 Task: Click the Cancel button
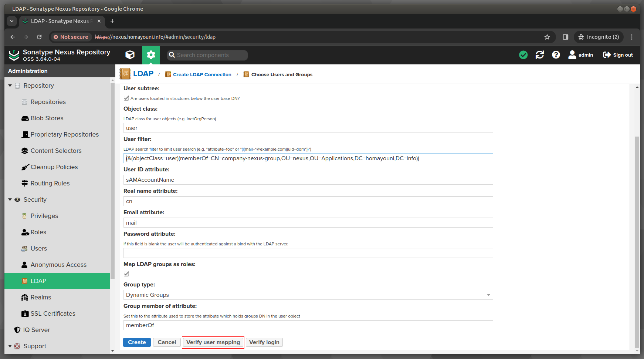tap(167, 342)
